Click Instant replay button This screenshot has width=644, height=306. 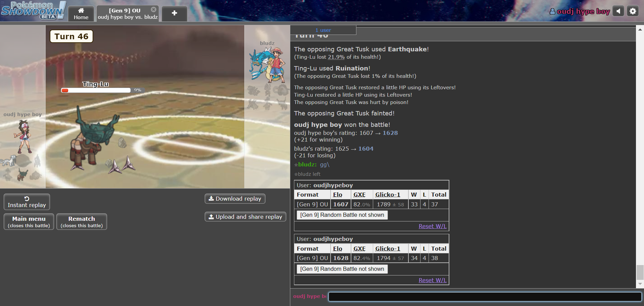pyautogui.click(x=27, y=202)
